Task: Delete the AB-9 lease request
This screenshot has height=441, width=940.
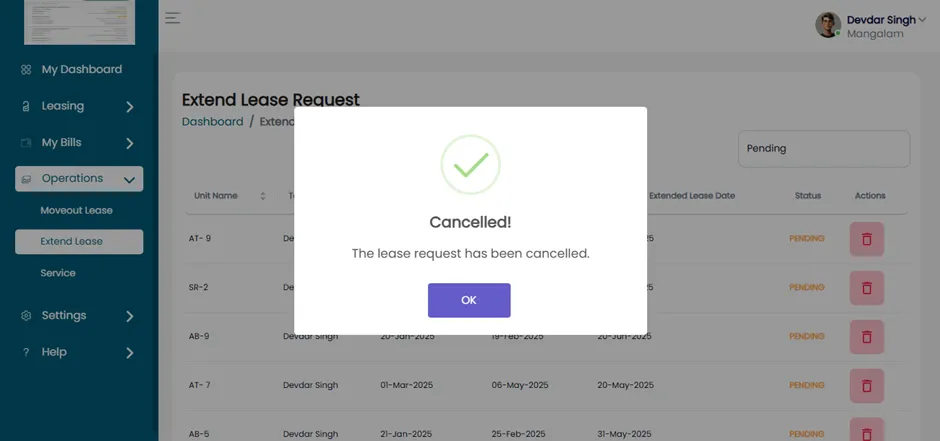Action: (866, 337)
